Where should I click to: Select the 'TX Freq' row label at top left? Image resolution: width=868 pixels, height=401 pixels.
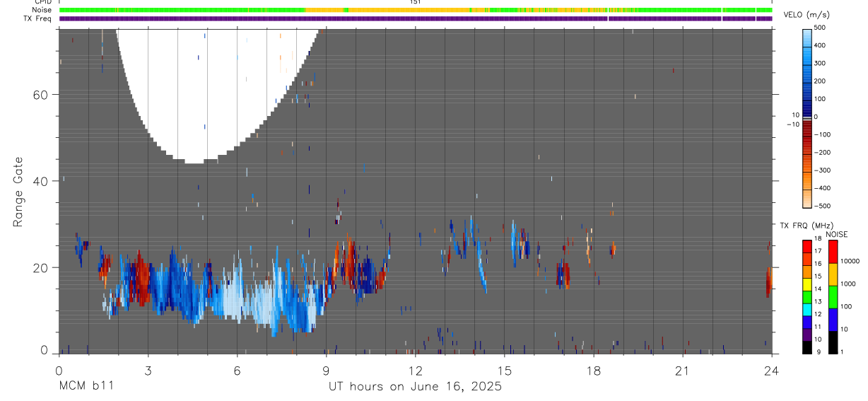tap(39, 18)
